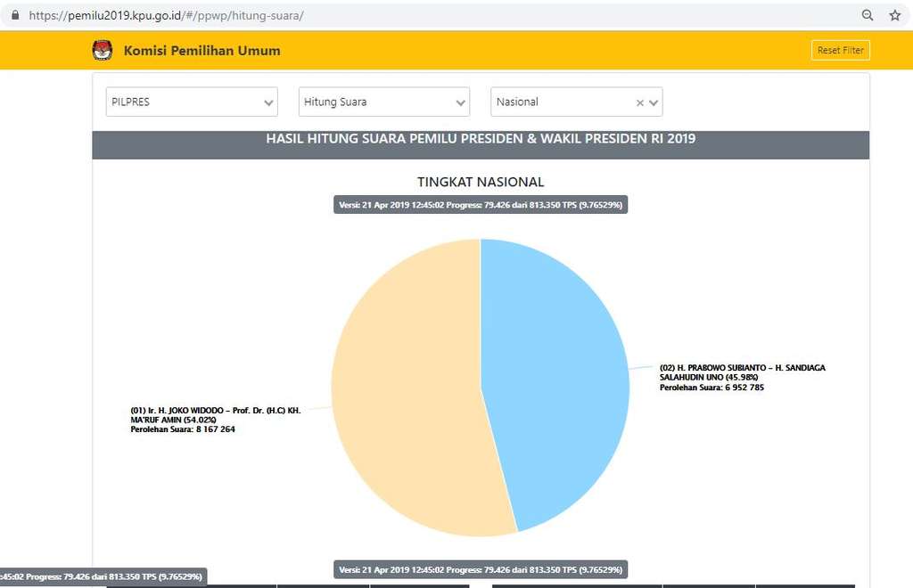Click the version progress badge above the chart

[481, 205]
